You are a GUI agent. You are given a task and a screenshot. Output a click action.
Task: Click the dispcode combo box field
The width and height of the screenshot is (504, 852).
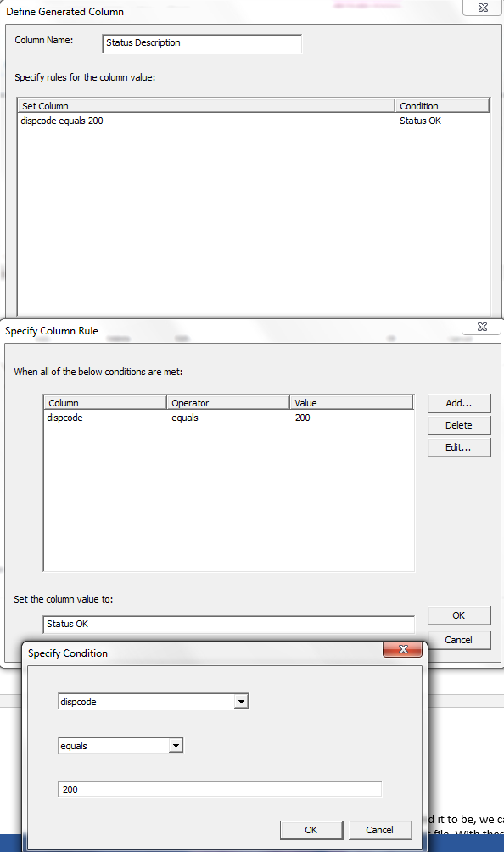click(x=154, y=702)
